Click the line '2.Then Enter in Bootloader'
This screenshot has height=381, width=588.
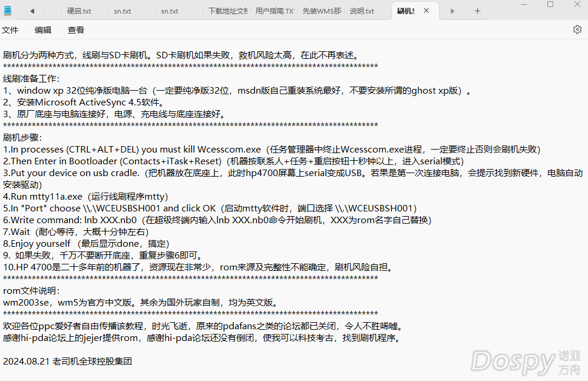(x=233, y=161)
